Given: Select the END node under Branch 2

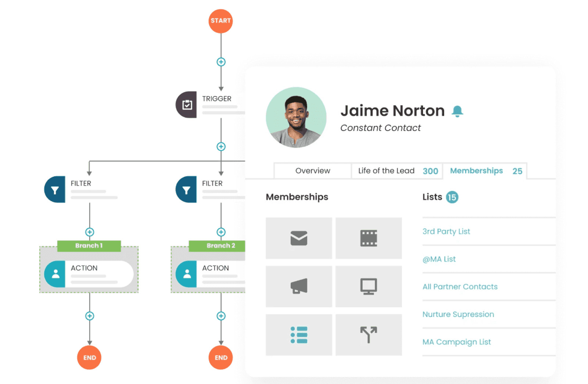Looking at the screenshot, I should pos(220,357).
